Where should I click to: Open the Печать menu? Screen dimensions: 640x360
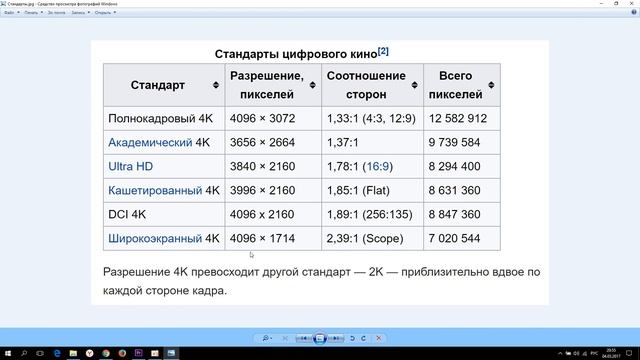tap(33, 13)
